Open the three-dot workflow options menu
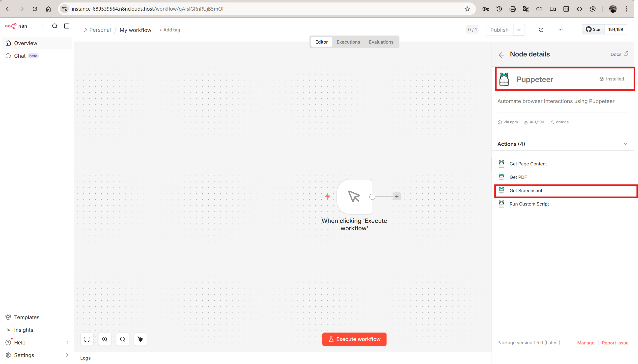This screenshot has height=364, width=638. point(560,30)
